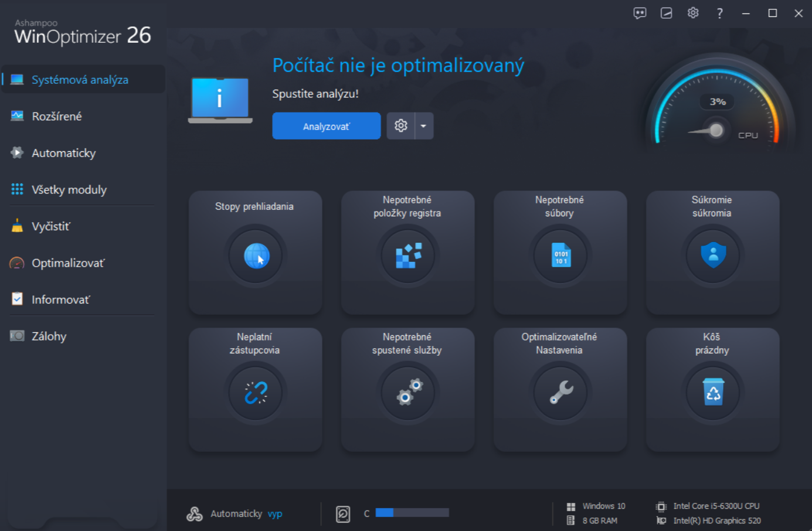This screenshot has height=531, width=812.
Task: Click the CPU label under the gauge
Action: (748, 135)
